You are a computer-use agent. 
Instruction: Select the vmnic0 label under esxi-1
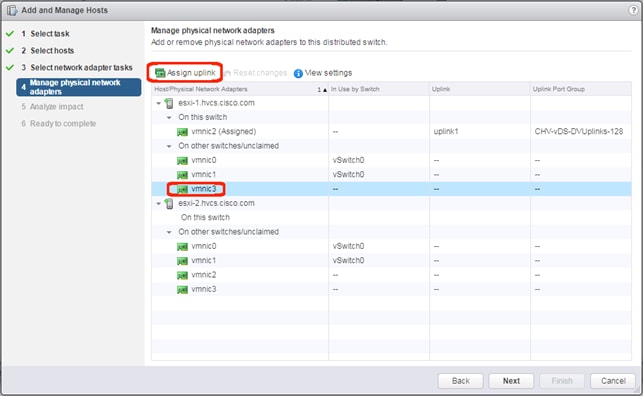point(203,160)
